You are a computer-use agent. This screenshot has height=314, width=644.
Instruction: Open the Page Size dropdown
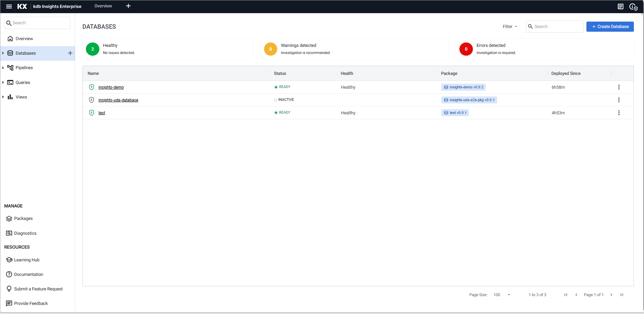[502, 295]
